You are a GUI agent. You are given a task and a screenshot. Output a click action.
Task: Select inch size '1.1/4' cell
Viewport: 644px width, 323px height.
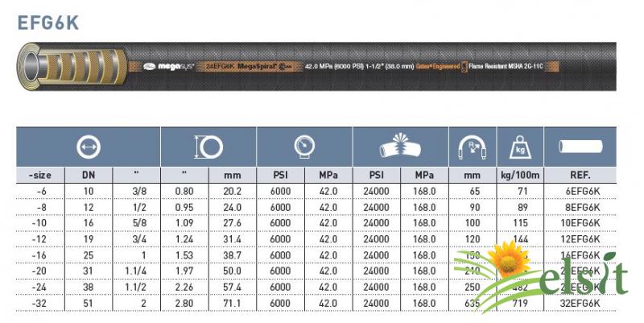click(136, 271)
